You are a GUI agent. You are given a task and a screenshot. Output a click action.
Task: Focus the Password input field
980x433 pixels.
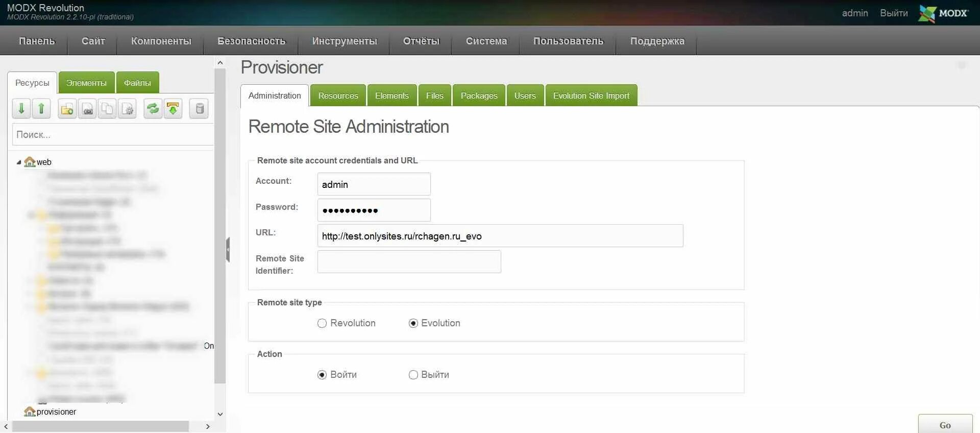374,210
